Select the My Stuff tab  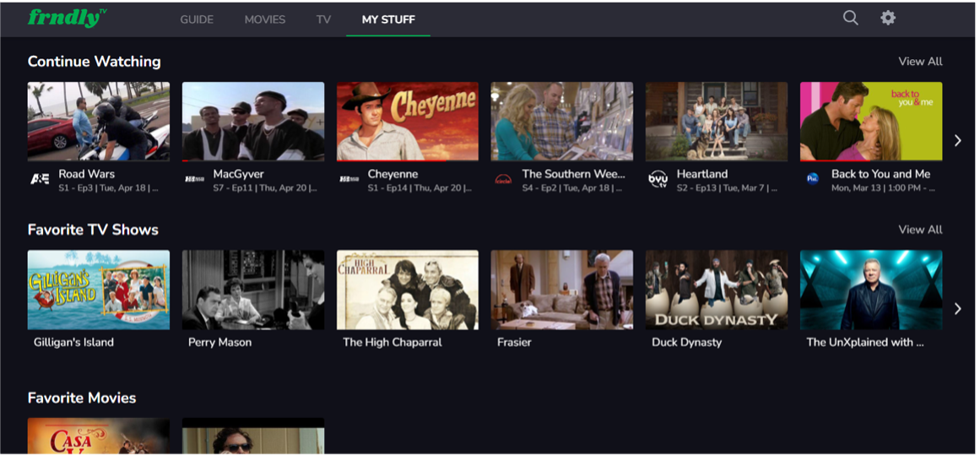tap(388, 19)
